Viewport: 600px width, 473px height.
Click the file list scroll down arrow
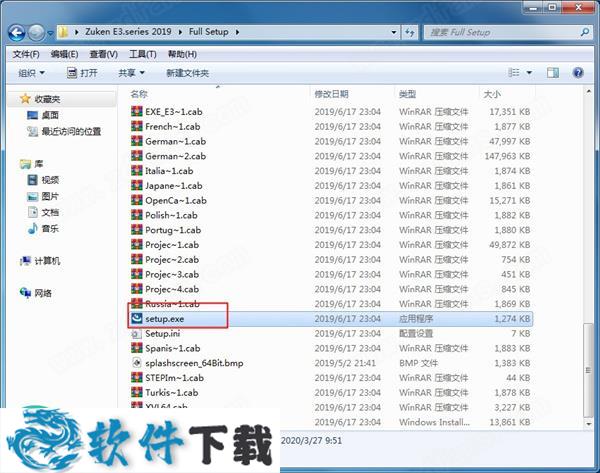pyautogui.click(x=589, y=424)
